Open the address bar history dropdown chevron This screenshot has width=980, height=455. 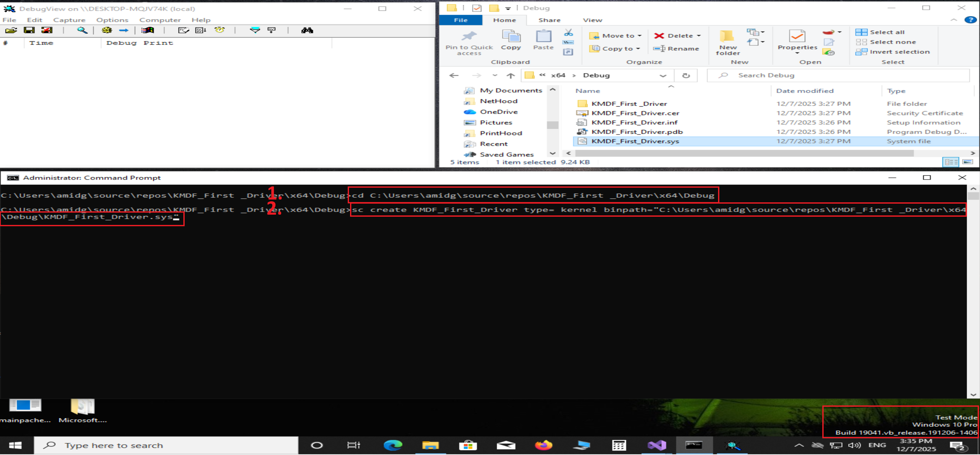coord(663,76)
